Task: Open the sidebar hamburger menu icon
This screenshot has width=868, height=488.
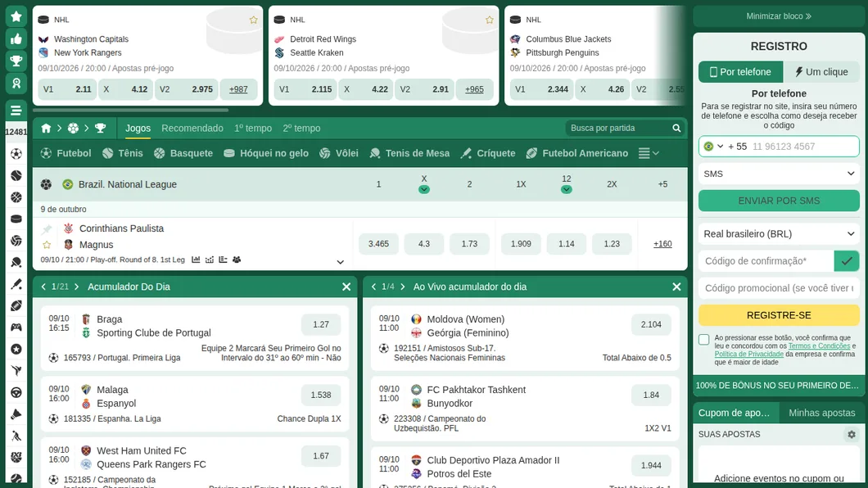Action: pos(16,110)
